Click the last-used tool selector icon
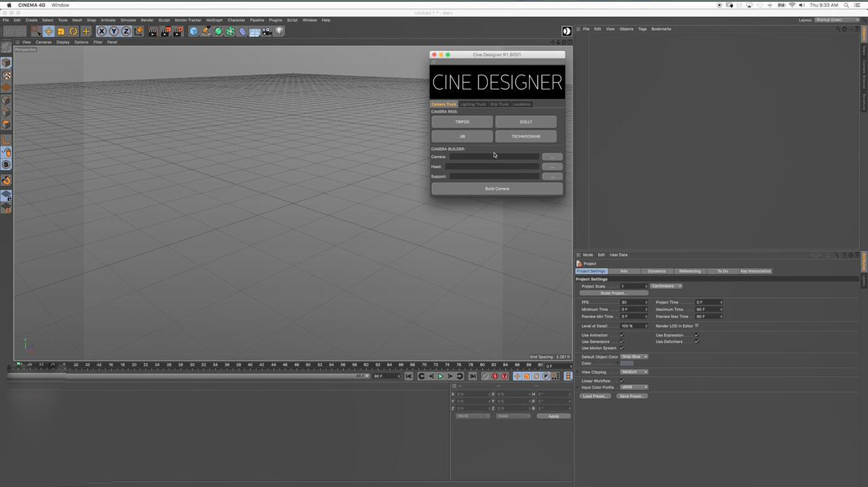Viewport: 868px width, 487px height. click(85, 31)
